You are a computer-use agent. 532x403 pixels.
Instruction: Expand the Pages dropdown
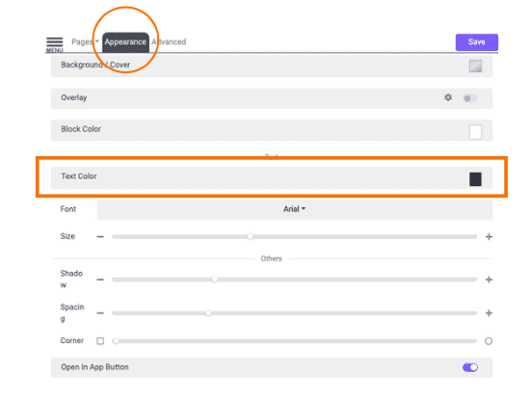pos(85,41)
